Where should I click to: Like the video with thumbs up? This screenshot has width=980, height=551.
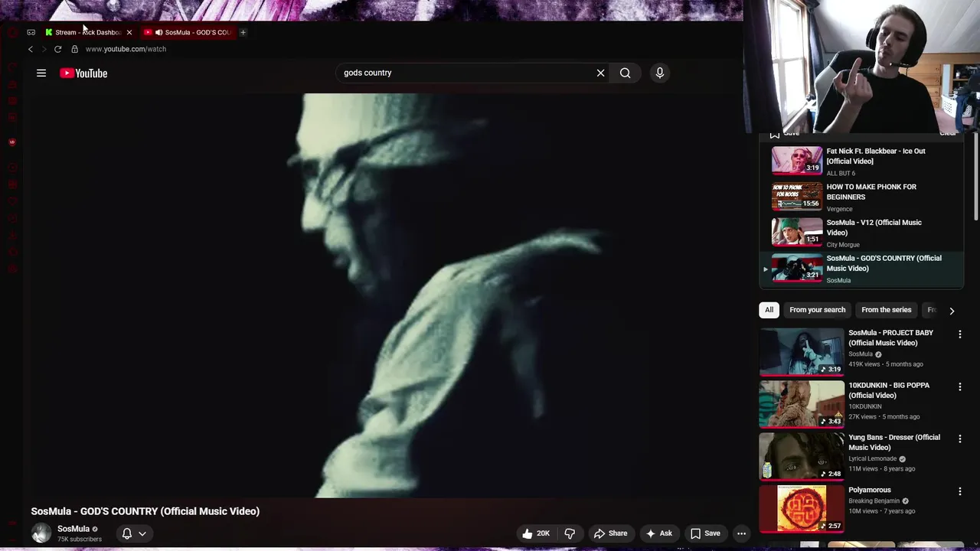(x=536, y=533)
